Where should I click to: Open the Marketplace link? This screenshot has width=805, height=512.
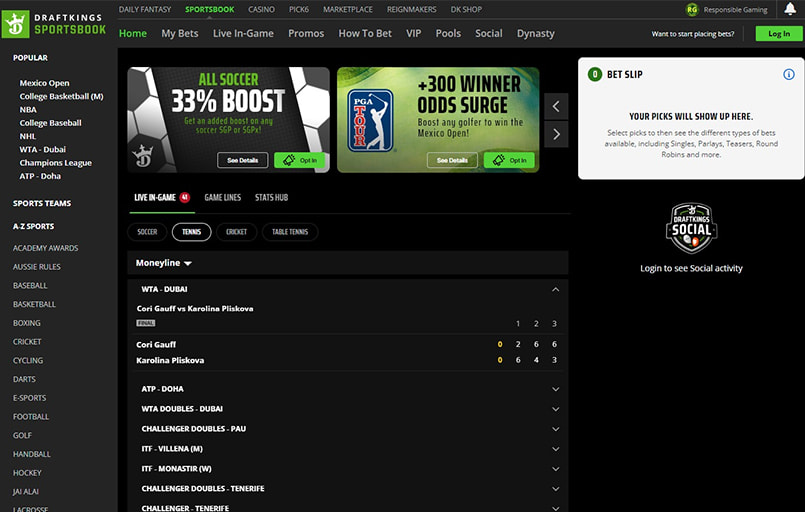(x=348, y=9)
